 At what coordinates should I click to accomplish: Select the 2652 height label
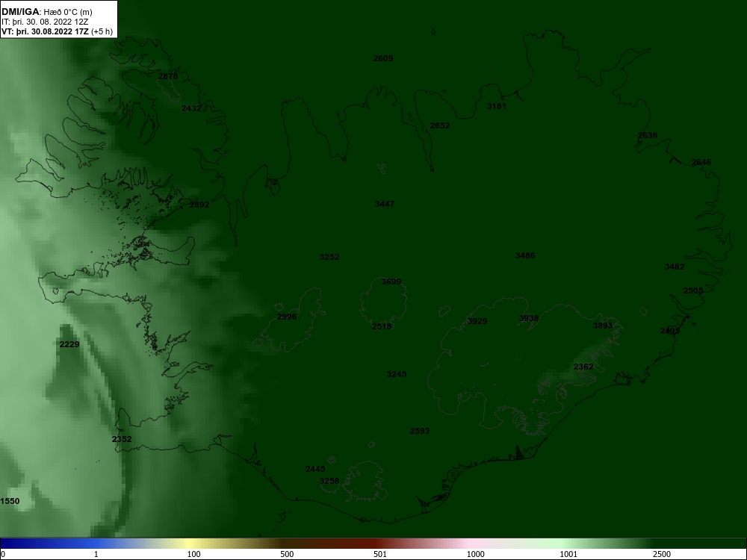click(x=440, y=125)
